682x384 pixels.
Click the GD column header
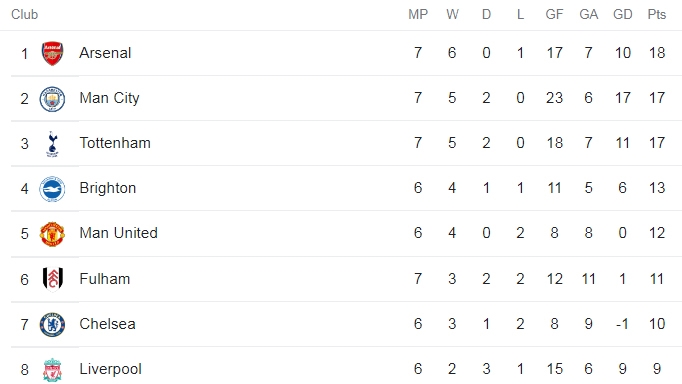[622, 14]
